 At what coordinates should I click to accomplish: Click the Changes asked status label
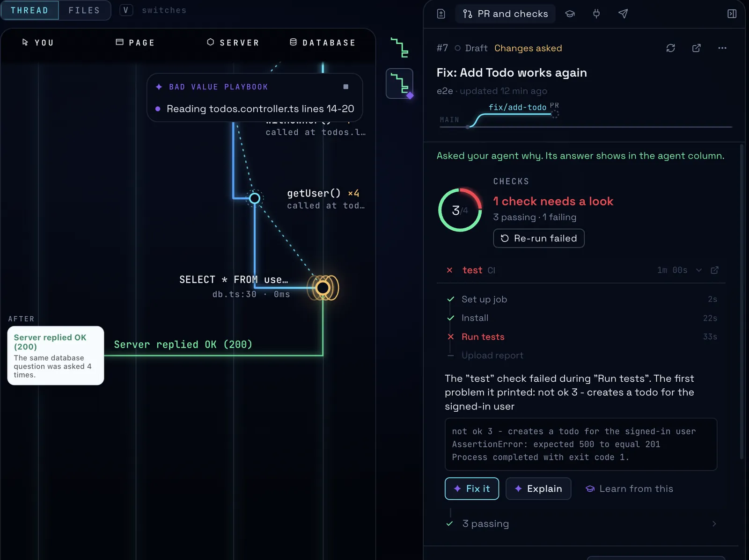pos(528,48)
